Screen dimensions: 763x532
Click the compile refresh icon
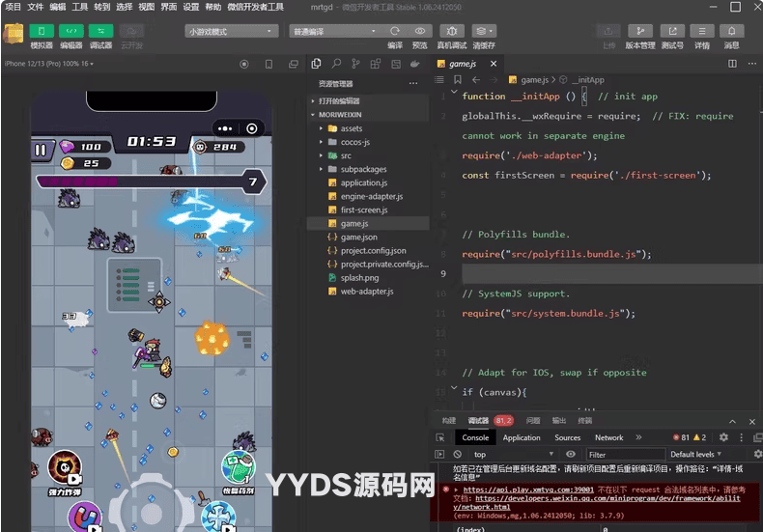click(x=395, y=31)
